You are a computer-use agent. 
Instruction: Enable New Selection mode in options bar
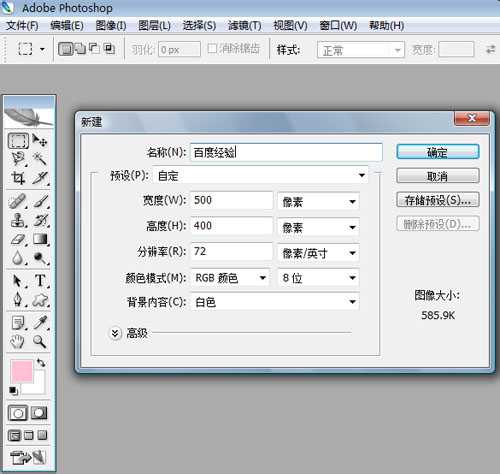[65, 49]
